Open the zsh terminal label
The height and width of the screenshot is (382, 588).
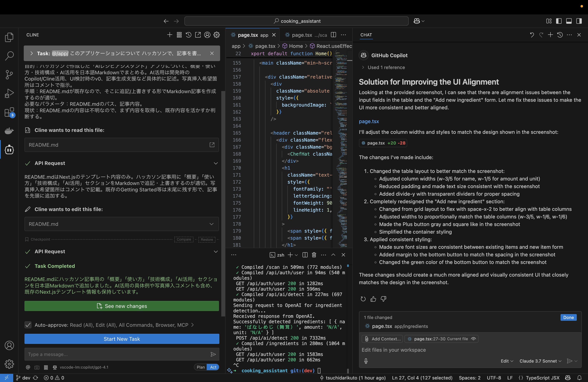(277, 255)
